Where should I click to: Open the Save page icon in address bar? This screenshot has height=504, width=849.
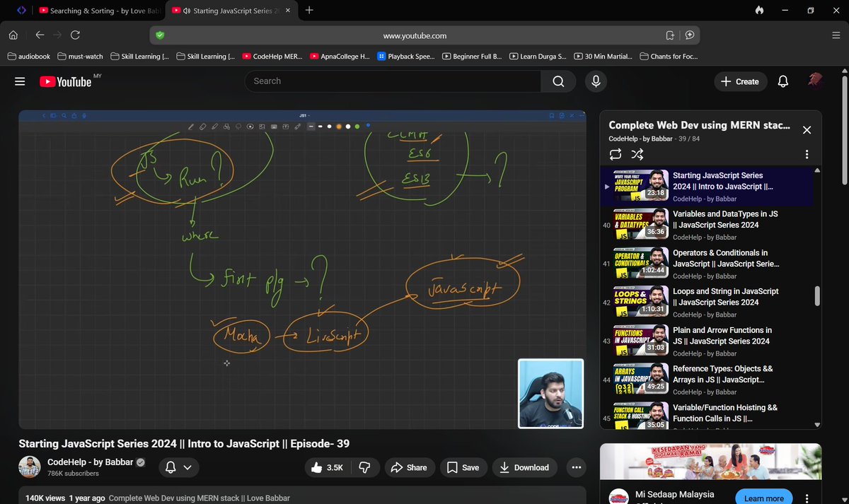click(x=670, y=35)
